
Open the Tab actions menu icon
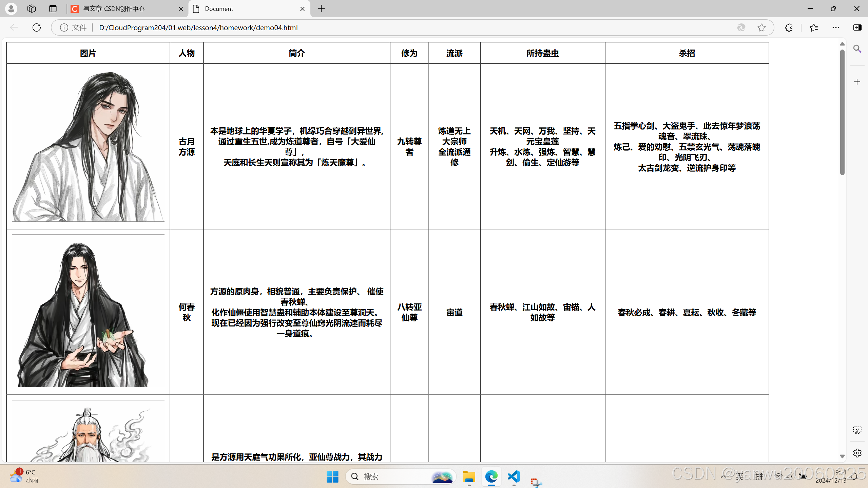[53, 8]
